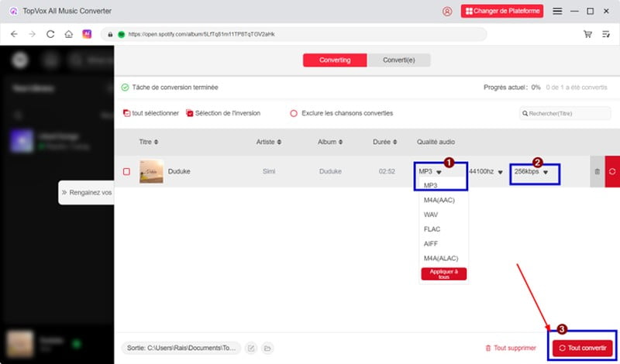Click the Spotify URL address bar
This screenshot has height=364, width=620.
(x=294, y=34)
